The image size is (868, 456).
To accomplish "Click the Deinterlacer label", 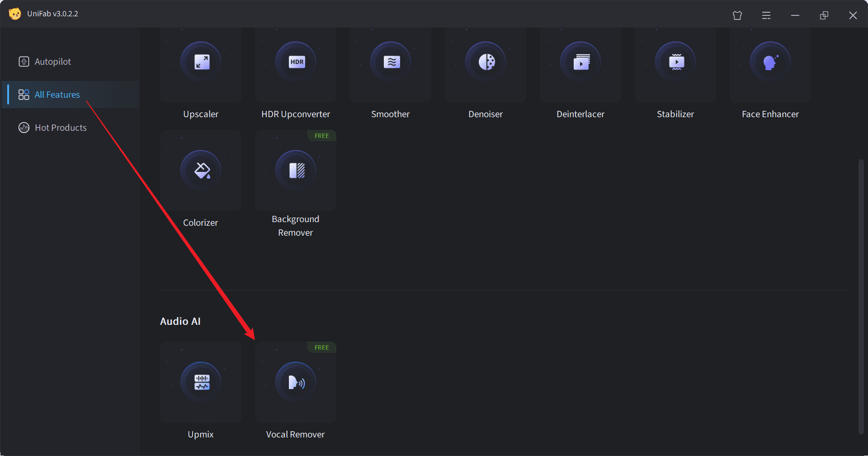I will [x=580, y=114].
